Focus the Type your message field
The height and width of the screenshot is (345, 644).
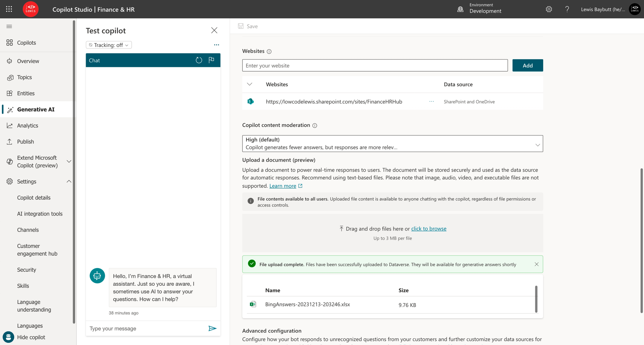point(147,328)
